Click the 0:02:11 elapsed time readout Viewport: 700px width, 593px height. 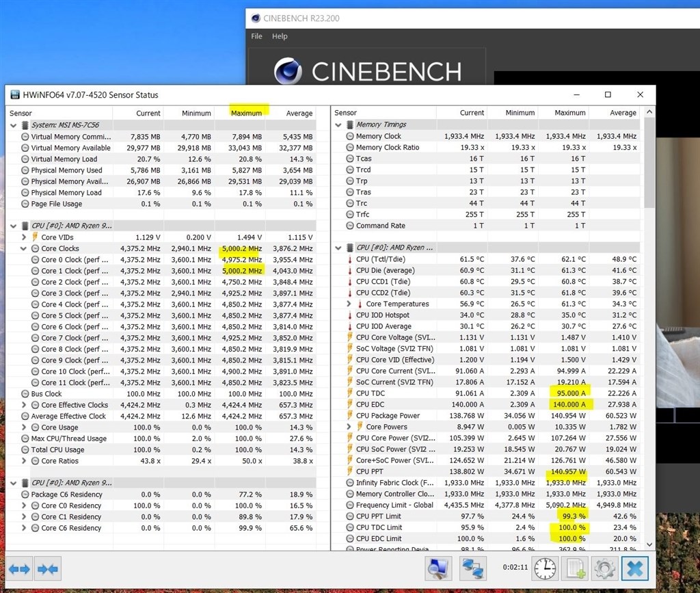click(x=515, y=567)
